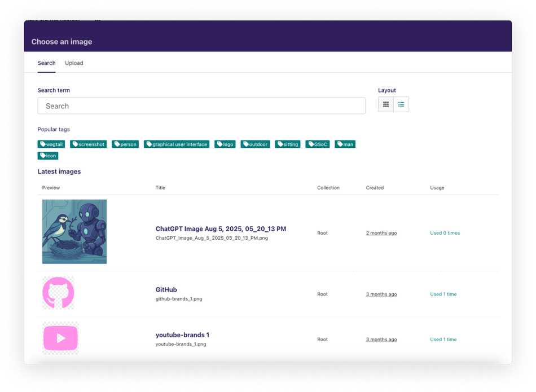The width and height of the screenshot is (536, 392).
Task: View usage count for the GitHub image
Action: (x=443, y=294)
